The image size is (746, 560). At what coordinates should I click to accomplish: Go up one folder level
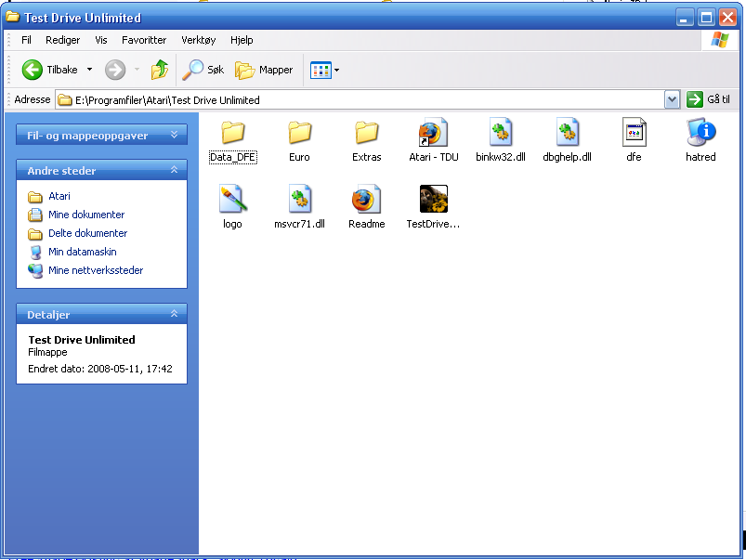pyautogui.click(x=160, y=70)
